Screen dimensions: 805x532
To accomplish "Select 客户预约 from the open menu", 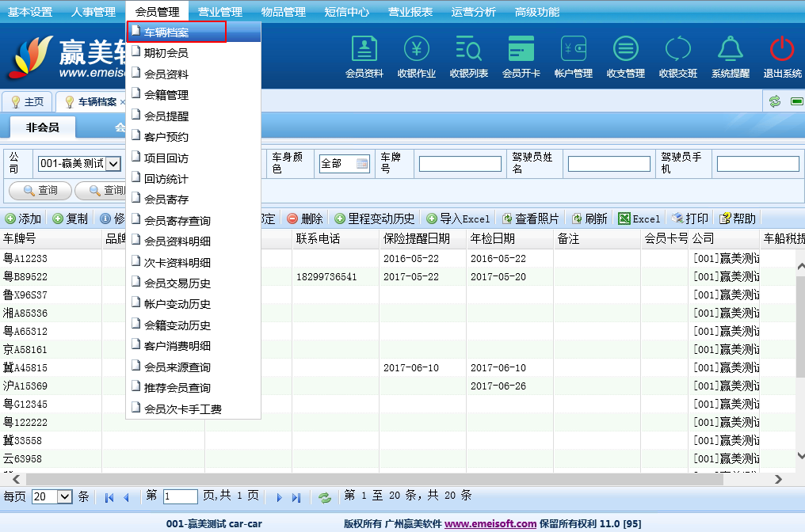I will 166,137.
